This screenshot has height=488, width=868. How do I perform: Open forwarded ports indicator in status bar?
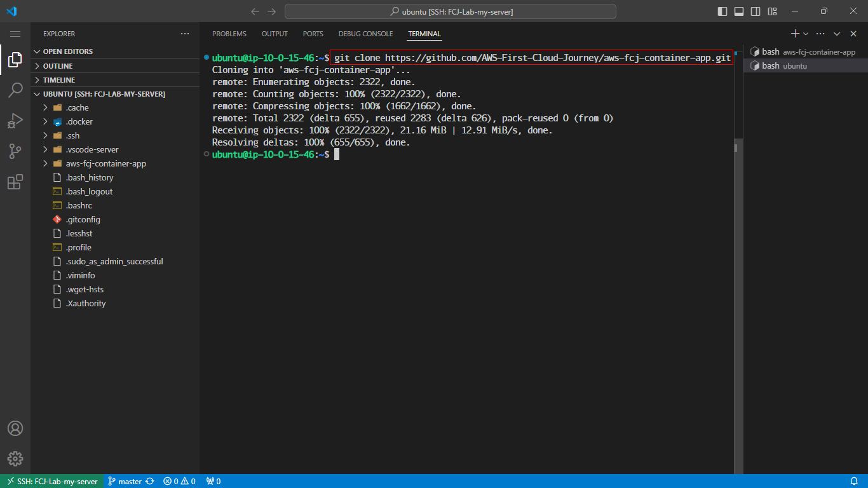[x=214, y=481]
